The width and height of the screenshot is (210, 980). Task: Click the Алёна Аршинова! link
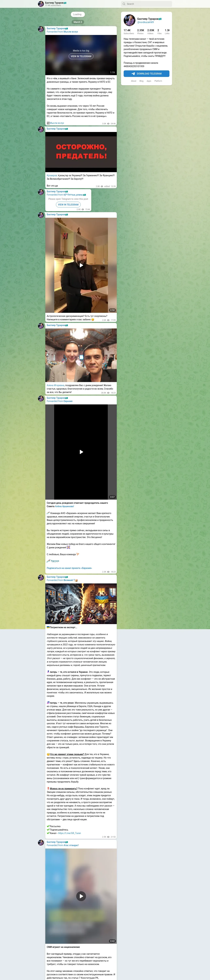pos(64,506)
